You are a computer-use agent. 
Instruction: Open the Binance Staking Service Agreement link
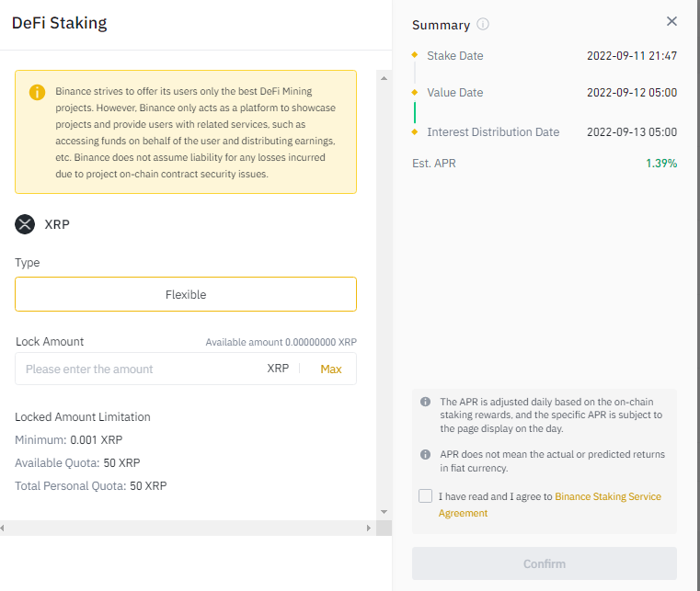(x=607, y=496)
